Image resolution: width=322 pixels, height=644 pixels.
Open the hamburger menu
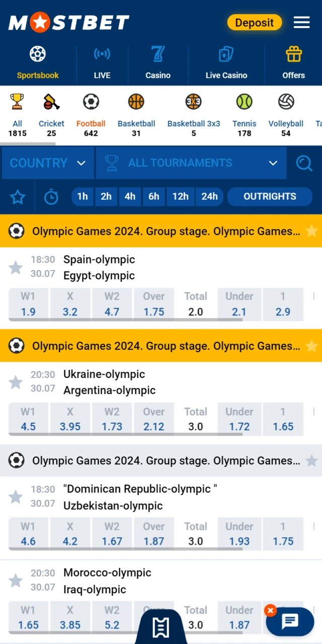[x=301, y=22]
